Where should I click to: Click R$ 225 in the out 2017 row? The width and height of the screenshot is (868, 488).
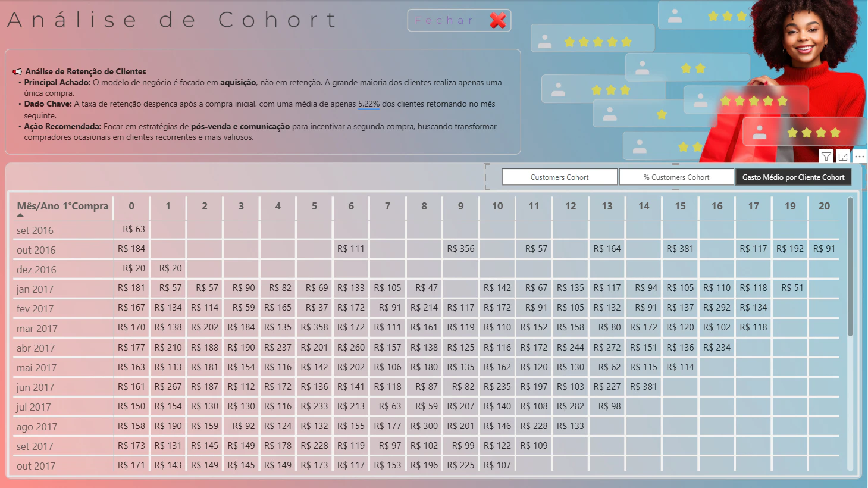click(461, 465)
